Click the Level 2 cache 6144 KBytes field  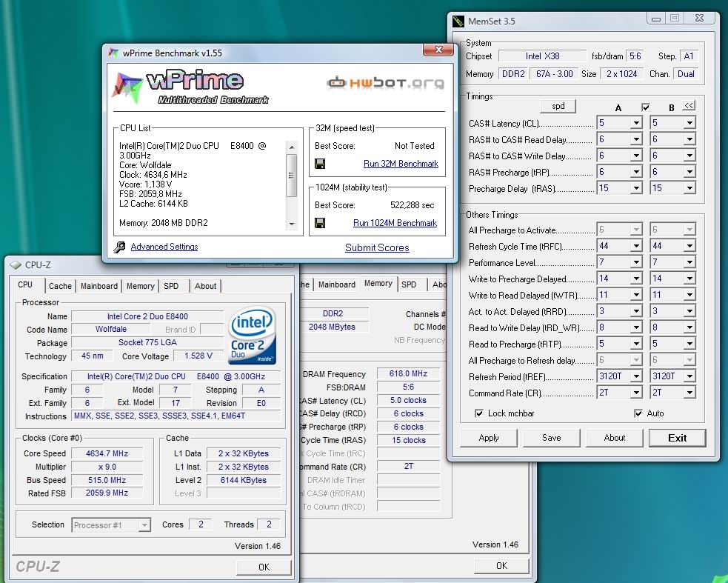244,480
